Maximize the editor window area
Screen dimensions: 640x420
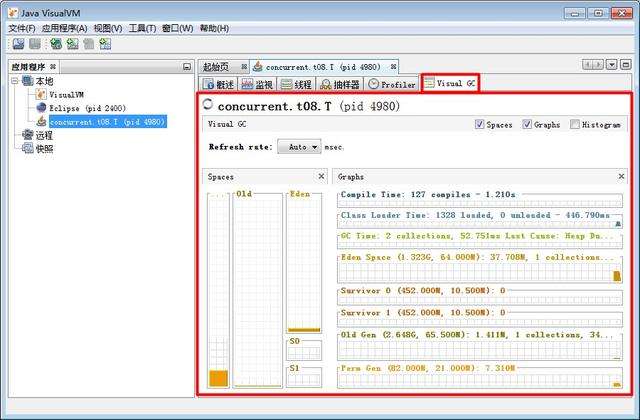(x=625, y=64)
